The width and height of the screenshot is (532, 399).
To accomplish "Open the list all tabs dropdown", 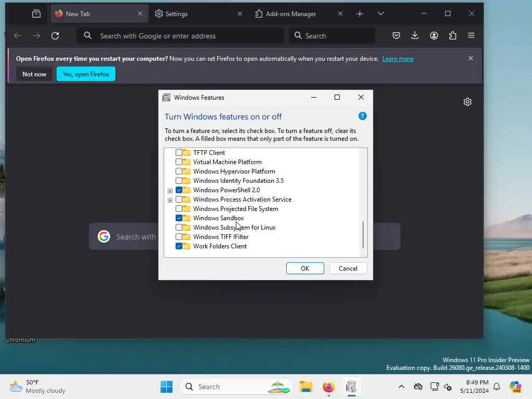I will (x=381, y=14).
